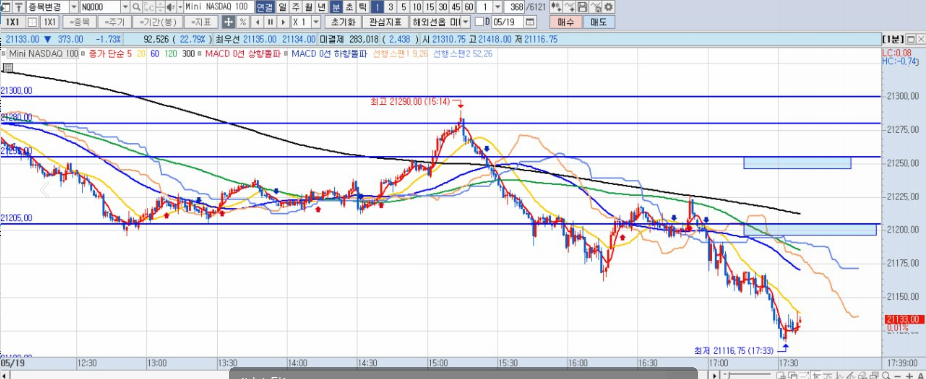
Task: Open the X 1 speed dropdown
Action: [316, 22]
